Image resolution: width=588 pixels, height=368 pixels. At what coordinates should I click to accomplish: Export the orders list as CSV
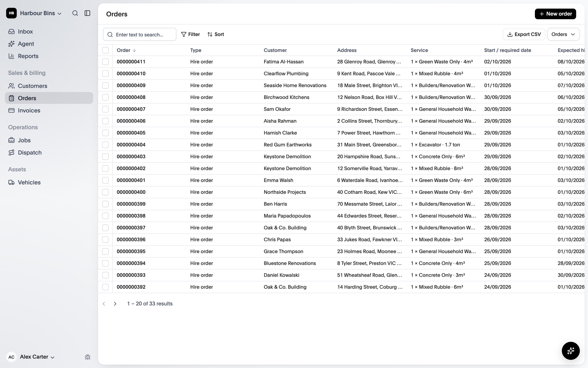coord(524,34)
